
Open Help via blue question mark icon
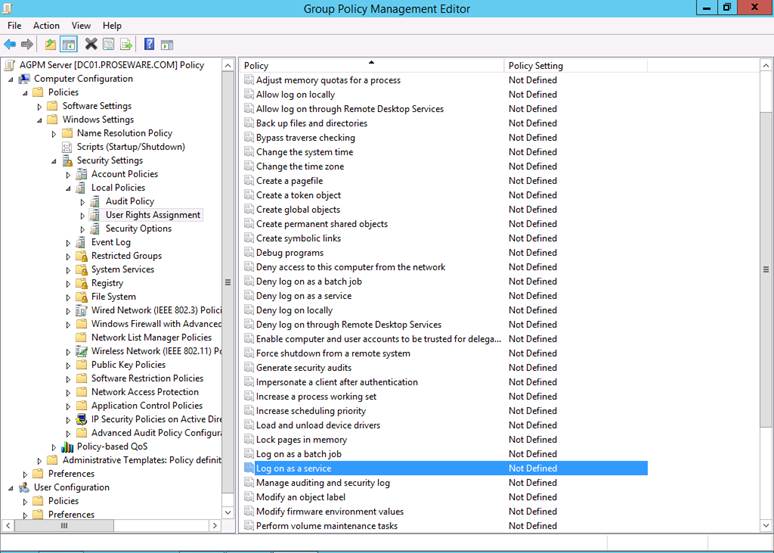coord(149,44)
